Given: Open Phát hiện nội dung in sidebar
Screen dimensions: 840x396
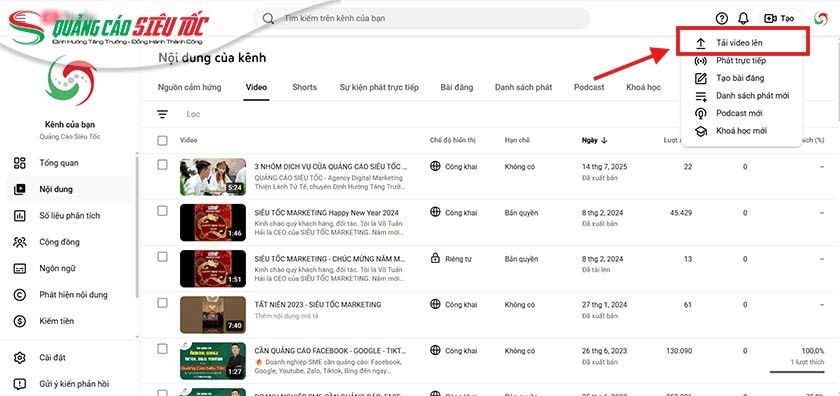Looking at the screenshot, I should [70, 295].
